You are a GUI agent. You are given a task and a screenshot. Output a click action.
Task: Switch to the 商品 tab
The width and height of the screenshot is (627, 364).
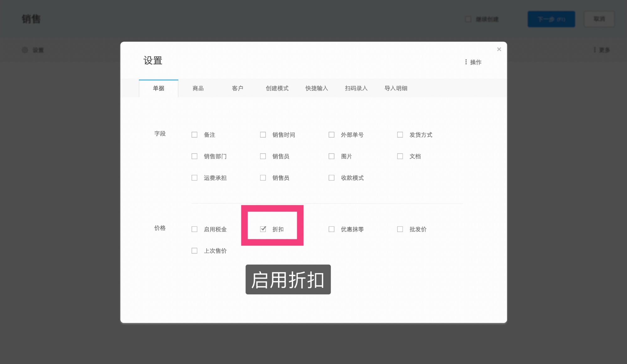[x=198, y=88]
